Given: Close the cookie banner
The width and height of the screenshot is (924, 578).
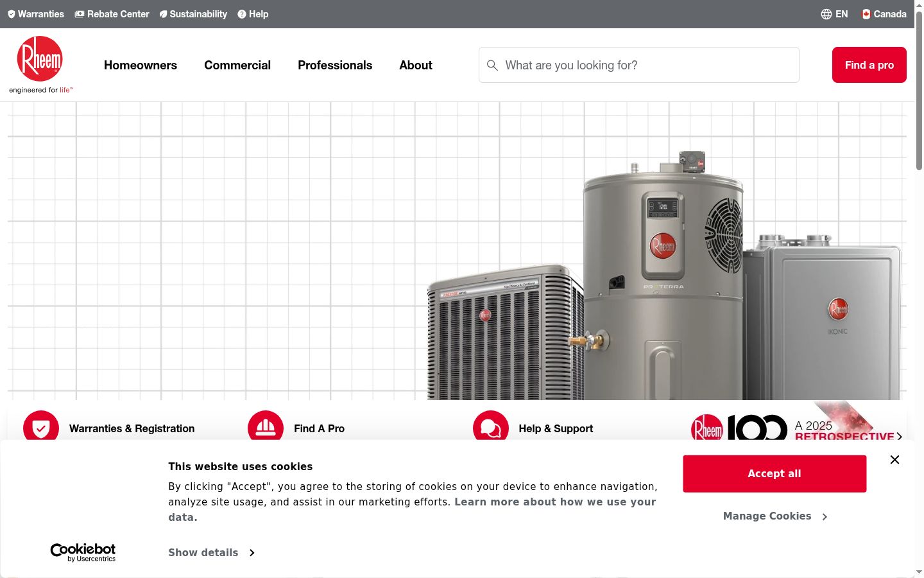Looking at the screenshot, I should 894,460.
